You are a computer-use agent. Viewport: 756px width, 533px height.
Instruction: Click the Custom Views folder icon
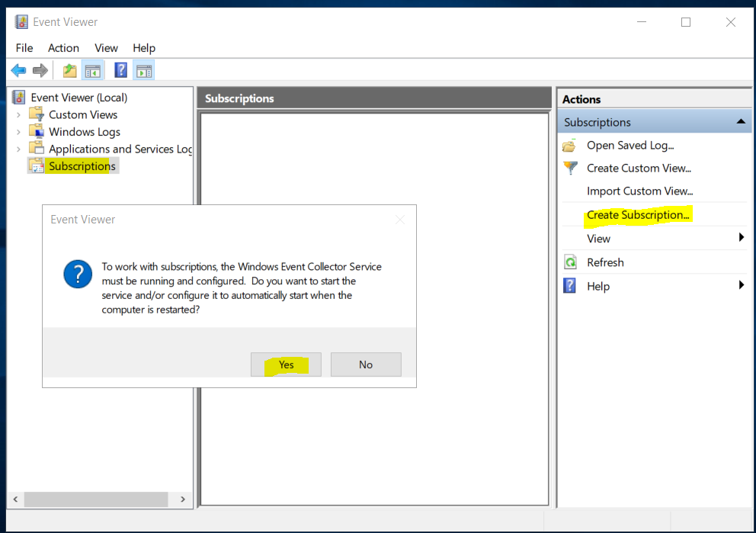click(x=37, y=114)
